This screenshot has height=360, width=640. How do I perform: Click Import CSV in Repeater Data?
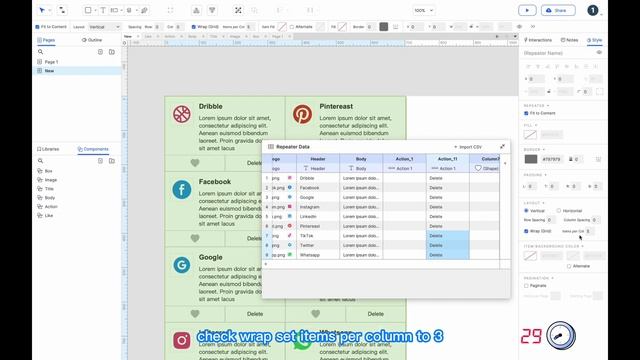[468, 147]
